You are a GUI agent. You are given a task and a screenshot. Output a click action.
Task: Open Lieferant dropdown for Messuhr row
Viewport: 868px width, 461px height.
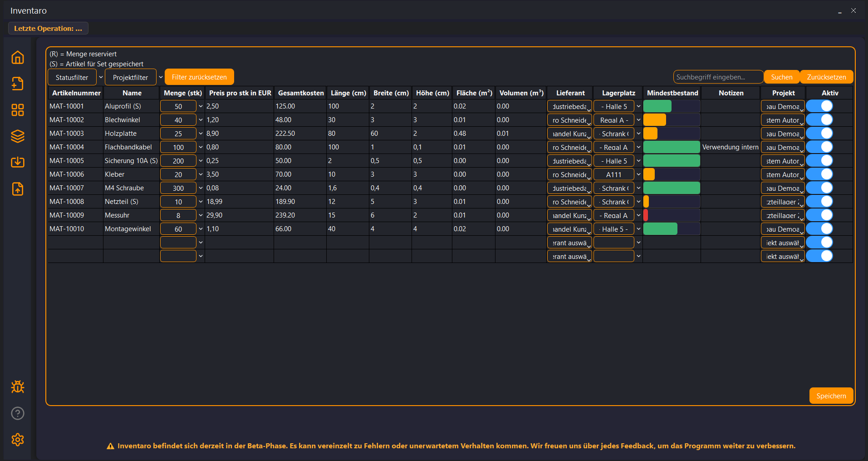pyautogui.click(x=569, y=215)
